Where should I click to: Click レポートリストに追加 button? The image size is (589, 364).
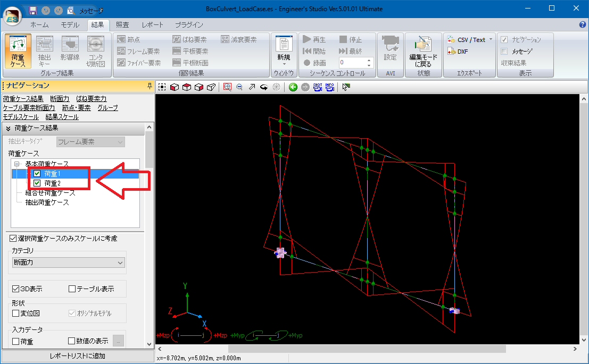coord(77,356)
